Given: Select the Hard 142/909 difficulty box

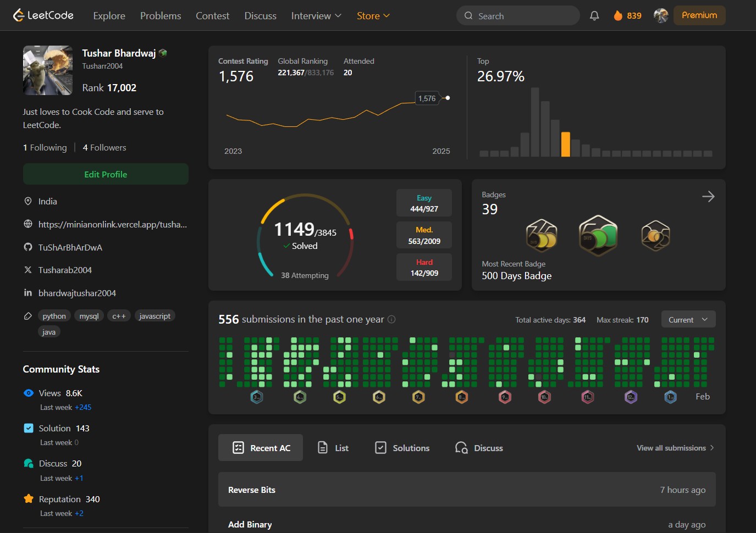Looking at the screenshot, I should [424, 268].
